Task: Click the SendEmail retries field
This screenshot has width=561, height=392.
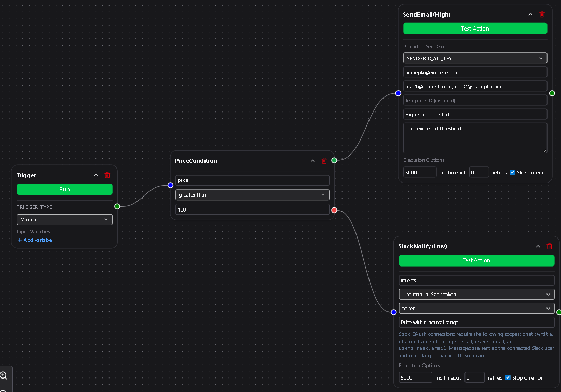Action: tap(479, 172)
